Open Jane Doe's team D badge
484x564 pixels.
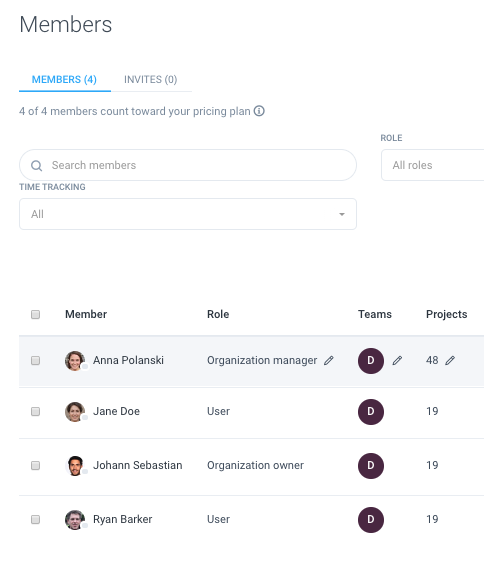tap(371, 412)
